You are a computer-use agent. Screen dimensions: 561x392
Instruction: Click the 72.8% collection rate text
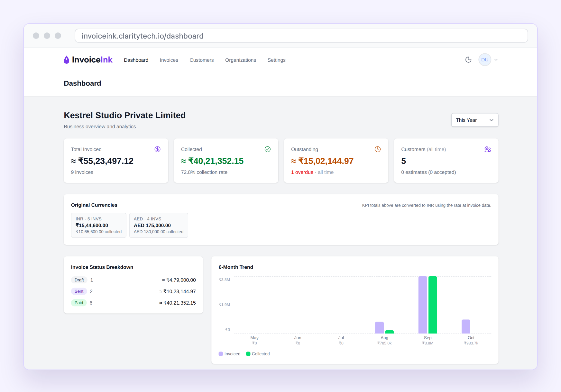click(x=204, y=172)
